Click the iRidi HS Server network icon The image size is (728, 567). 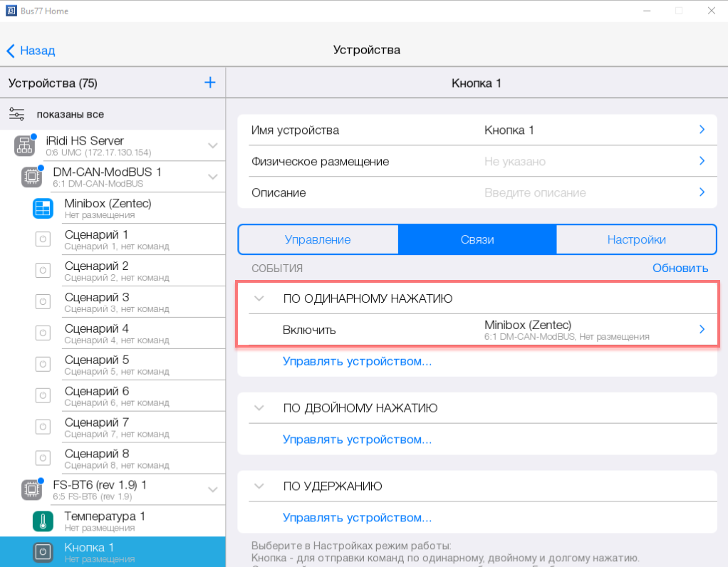(x=24, y=146)
